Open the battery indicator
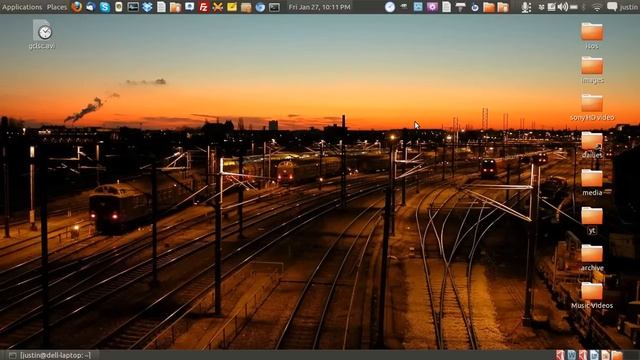Viewport: 640px width, 360px height. pyautogui.click(x=574, y=7)
